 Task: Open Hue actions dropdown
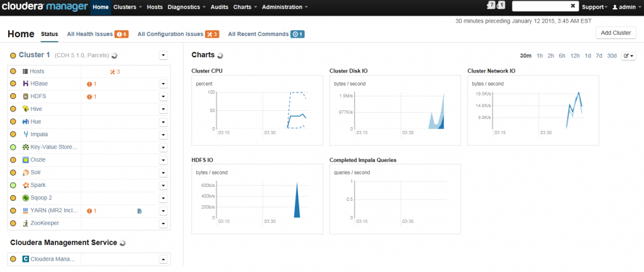163,122
